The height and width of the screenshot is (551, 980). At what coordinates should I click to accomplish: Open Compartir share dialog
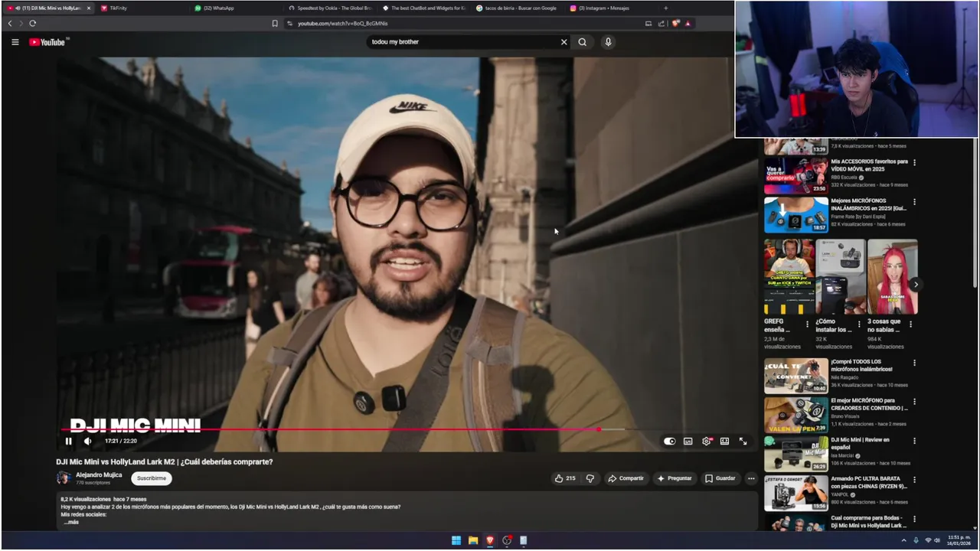tap(626, 478)
